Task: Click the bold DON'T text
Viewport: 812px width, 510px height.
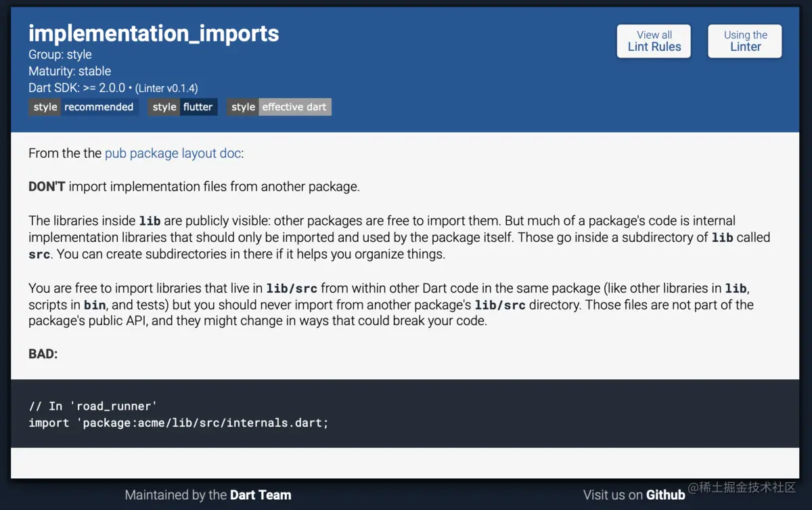Action: pos(47,186)
